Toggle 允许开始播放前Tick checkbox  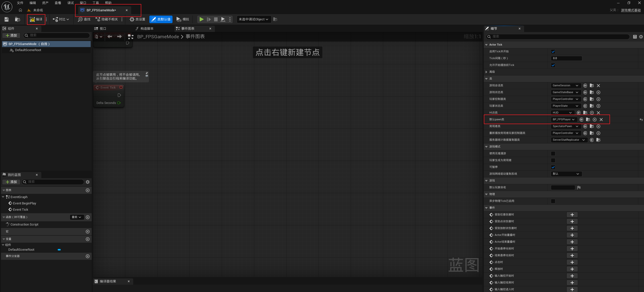click(553, 65)
